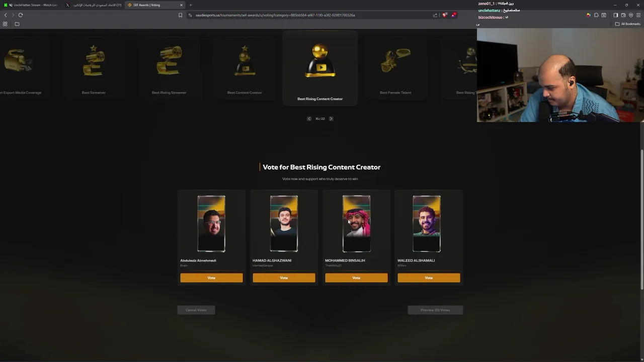Viewport: 644px width, 362px height.
Task: Vote for HAMAD ALGHAZWANI
Action: [x=284, y=278]
